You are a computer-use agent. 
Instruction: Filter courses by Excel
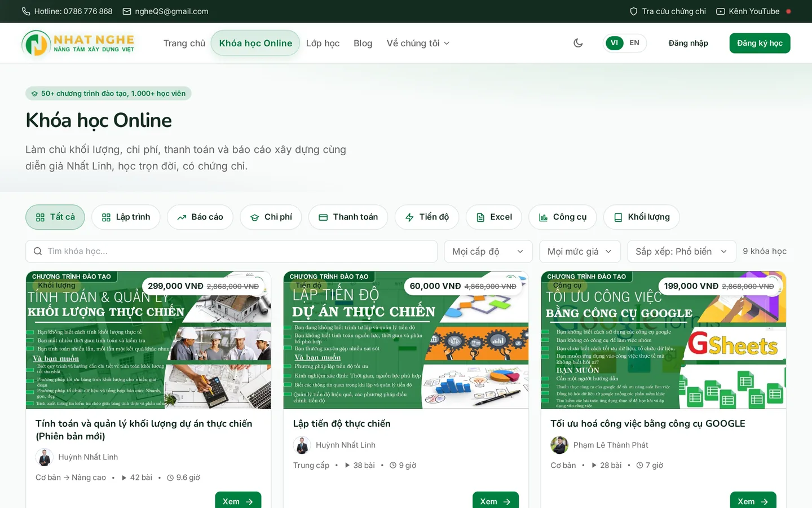tap(494, 217)
